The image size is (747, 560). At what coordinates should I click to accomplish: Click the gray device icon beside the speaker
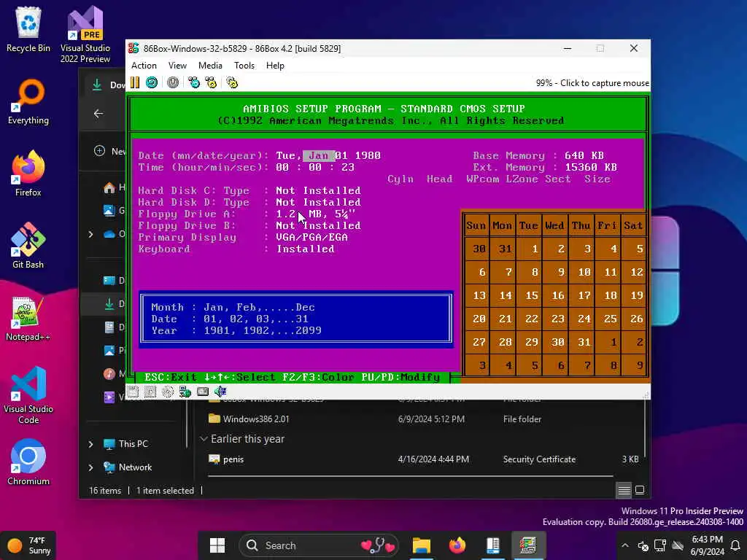[x=203, y=392]
